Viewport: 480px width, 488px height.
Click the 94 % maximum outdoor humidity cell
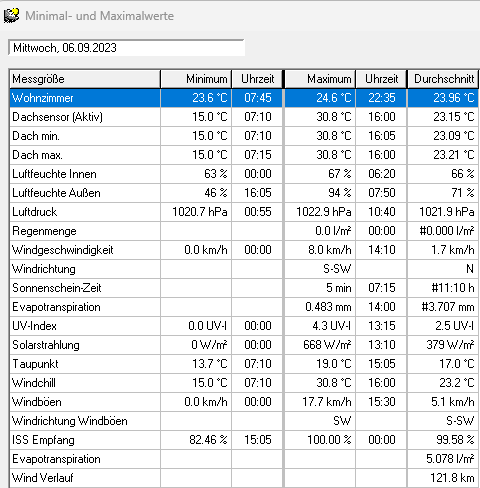coord(320,193)
